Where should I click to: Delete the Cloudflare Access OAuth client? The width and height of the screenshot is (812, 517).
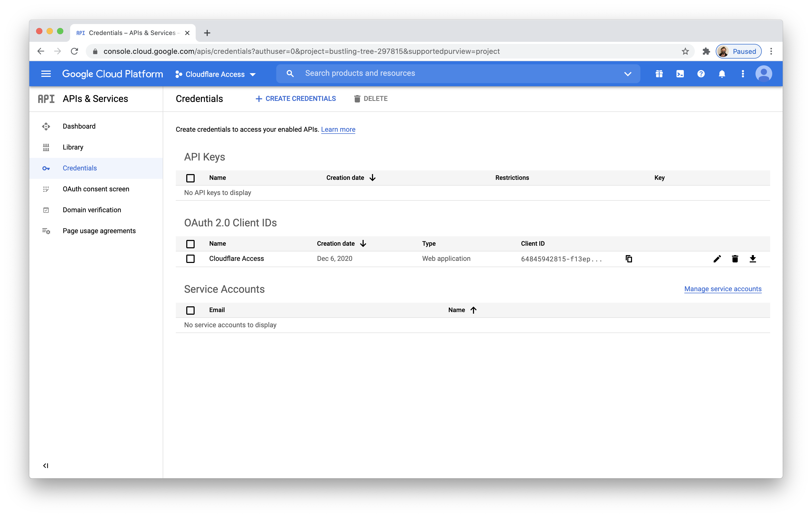tap(735, 259)
